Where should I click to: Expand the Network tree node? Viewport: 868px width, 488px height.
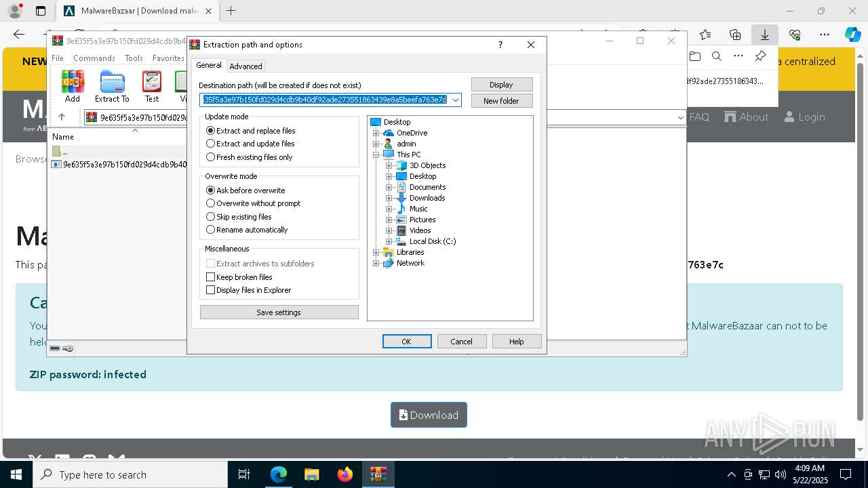tap(376, 263)
